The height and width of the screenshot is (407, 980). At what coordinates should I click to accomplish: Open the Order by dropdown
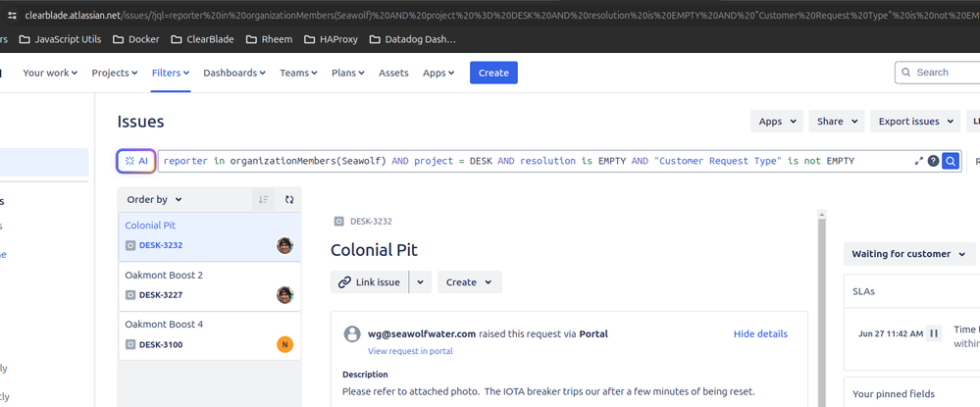154,199
